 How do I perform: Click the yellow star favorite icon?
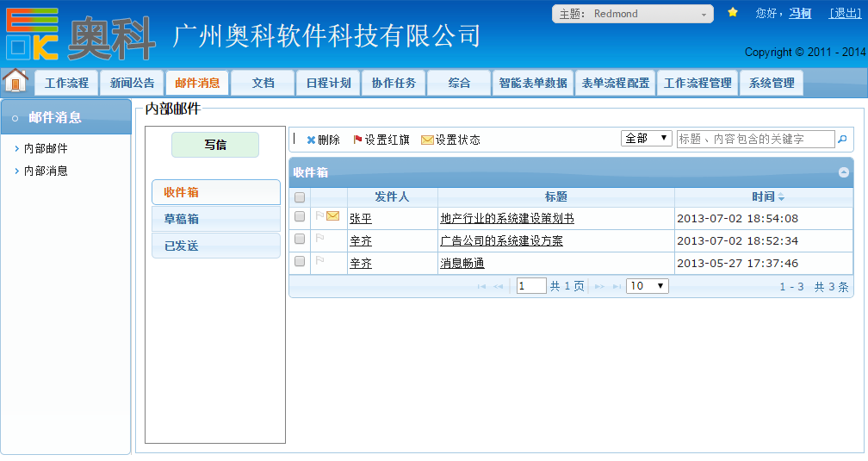pos(733,13)
